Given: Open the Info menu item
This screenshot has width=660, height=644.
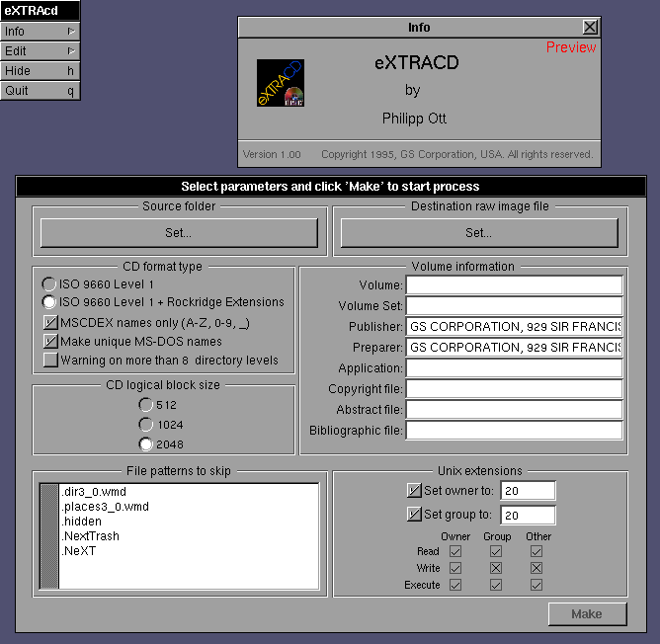Looking at the screenshot, I should 40,32.
